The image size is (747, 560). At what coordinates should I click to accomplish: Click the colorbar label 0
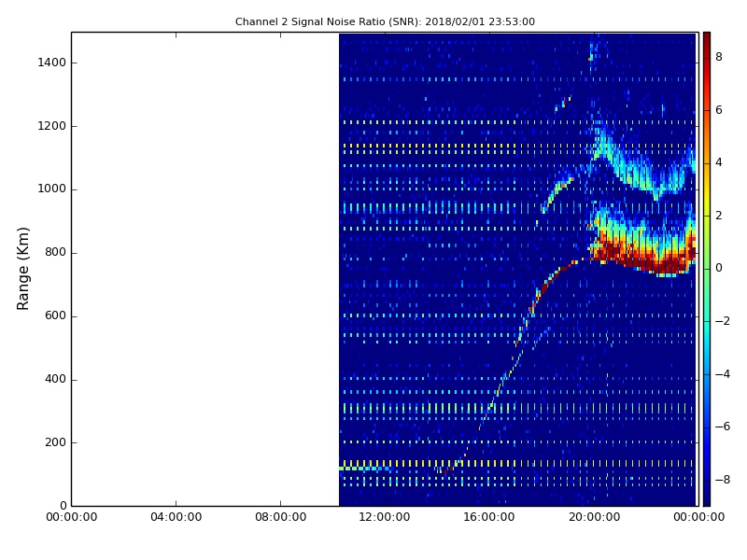[x=719, y=268]
